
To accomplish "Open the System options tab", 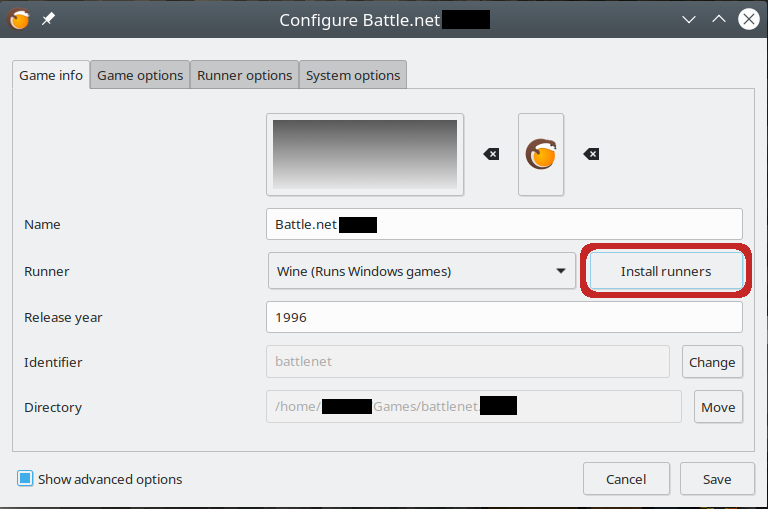I will click(x=353, y=75).
